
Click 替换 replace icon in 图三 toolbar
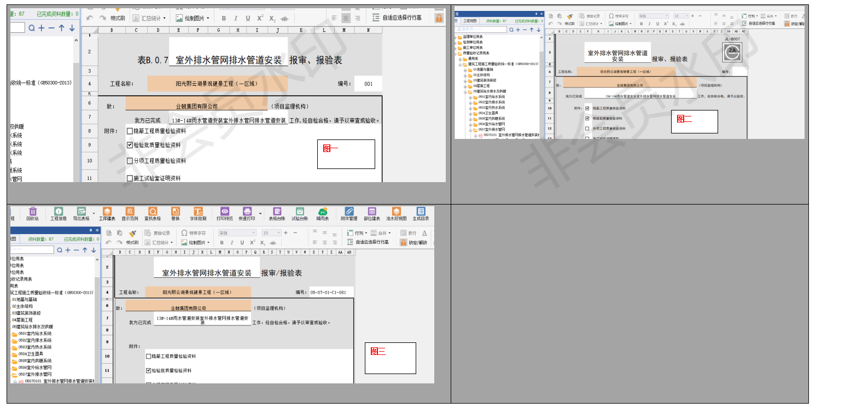pos(175,214)
